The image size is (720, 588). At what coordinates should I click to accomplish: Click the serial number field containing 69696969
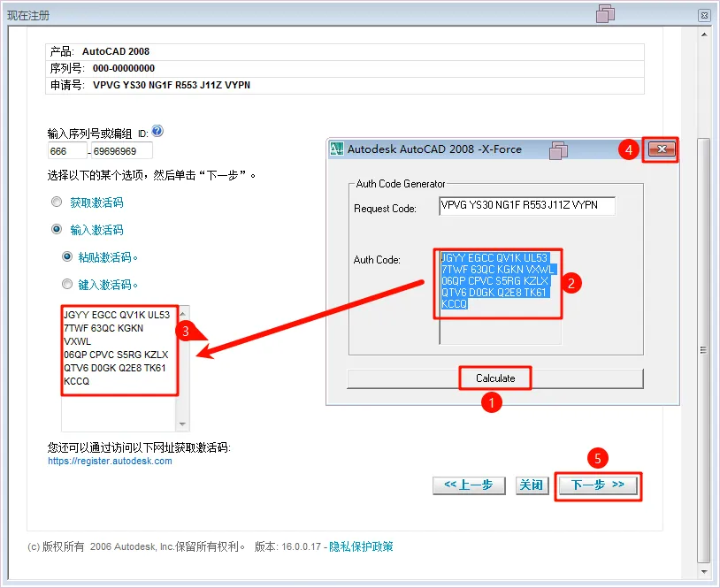(x=122, y=151)
